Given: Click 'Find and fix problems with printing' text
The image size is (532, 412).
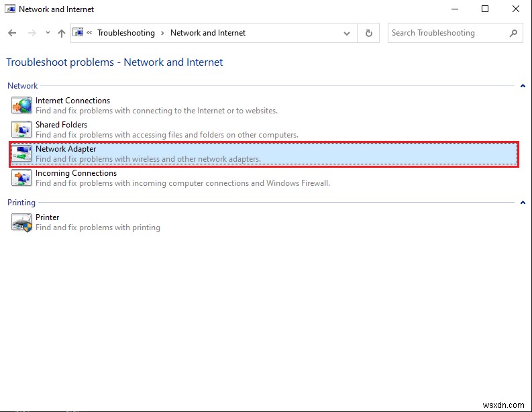Looking at the screenshot, I should (x=98, y=227).
